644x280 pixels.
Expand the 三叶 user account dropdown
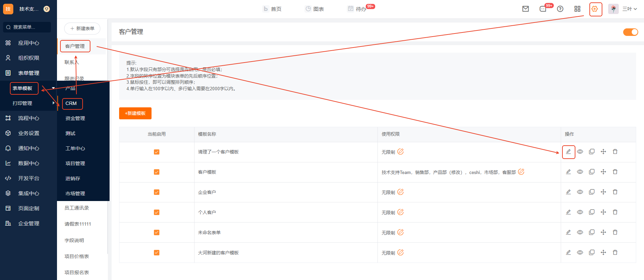pyautogui.click(x=630, y=9)
